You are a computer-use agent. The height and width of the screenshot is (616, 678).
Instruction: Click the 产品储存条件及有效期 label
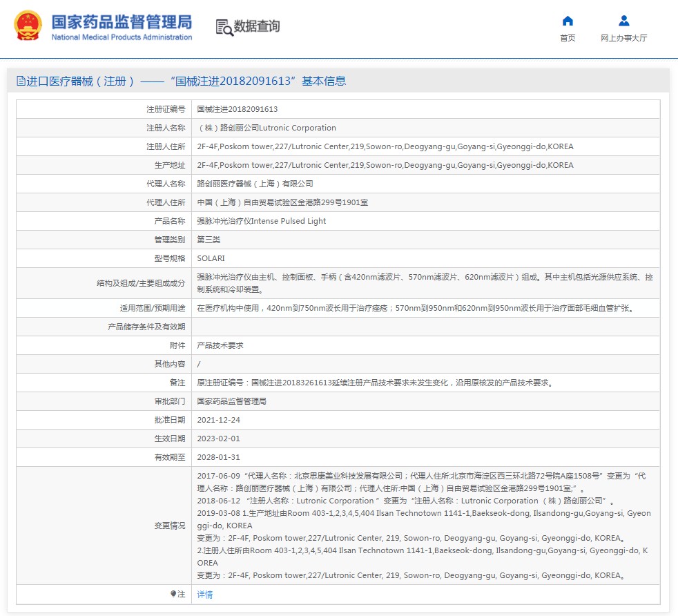[146, 327]
